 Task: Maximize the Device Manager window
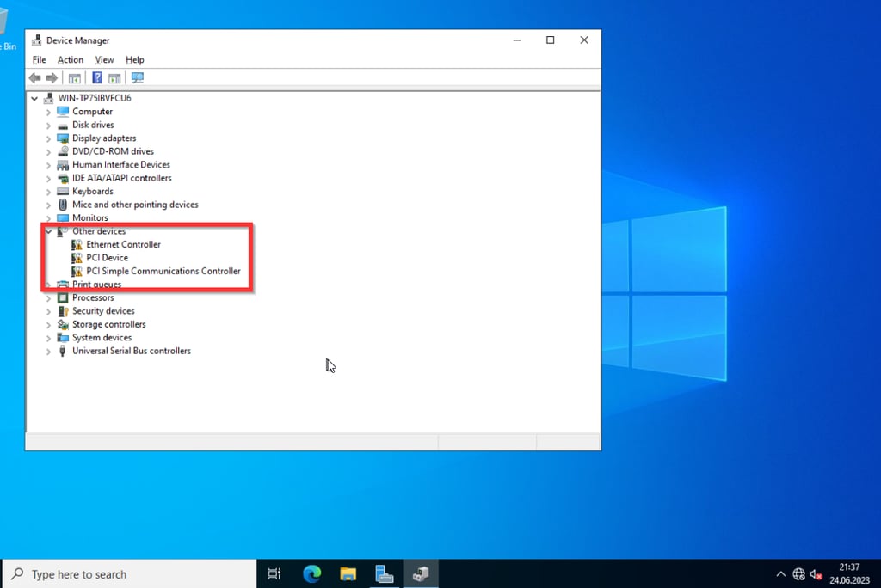pos(550,40)
